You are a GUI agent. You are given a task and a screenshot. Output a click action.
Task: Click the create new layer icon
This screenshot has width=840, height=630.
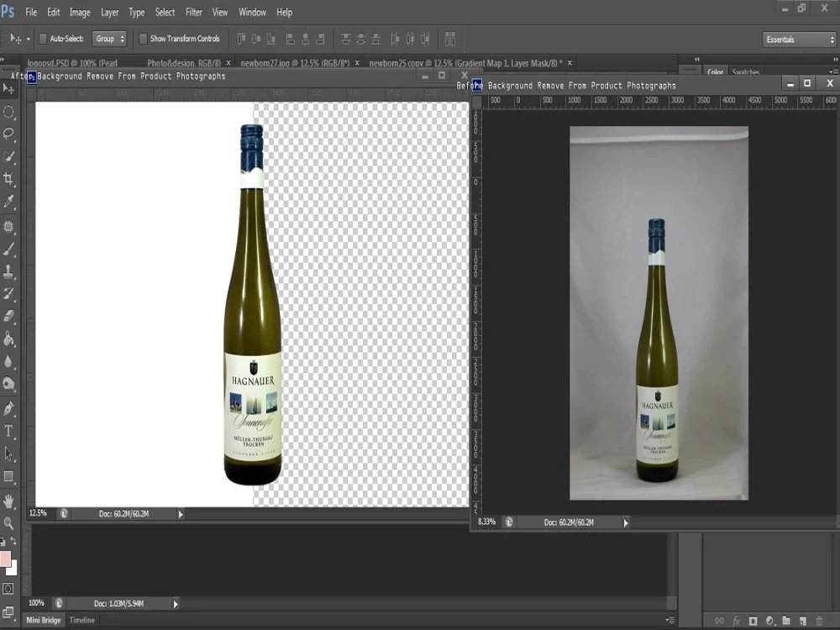802,621
